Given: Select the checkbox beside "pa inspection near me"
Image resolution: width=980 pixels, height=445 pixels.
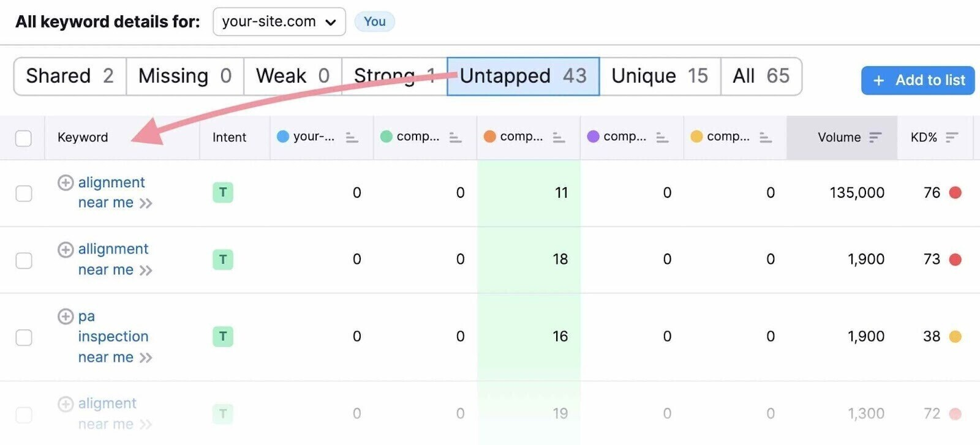Looking at the screenshot, I should (24, 337).
